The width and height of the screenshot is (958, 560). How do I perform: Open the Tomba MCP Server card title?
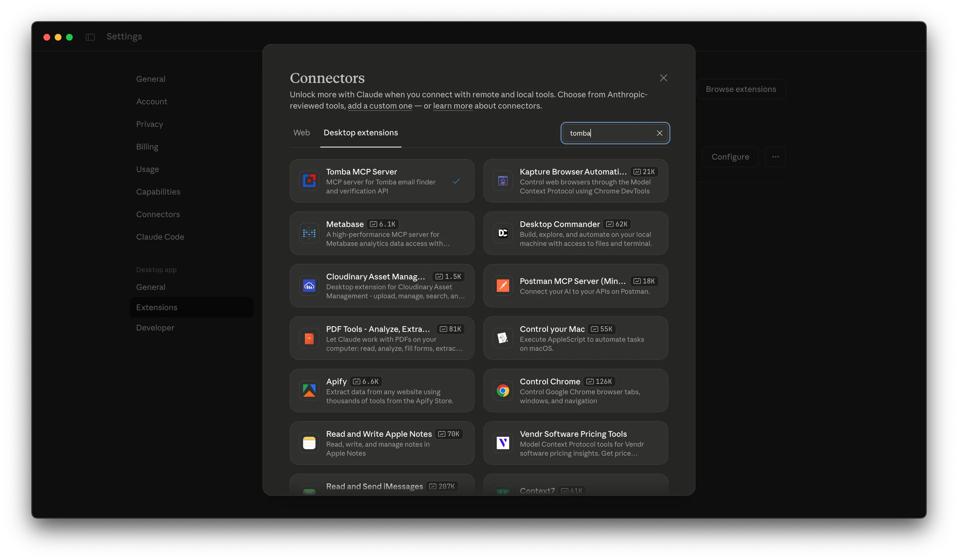[361, 172]
